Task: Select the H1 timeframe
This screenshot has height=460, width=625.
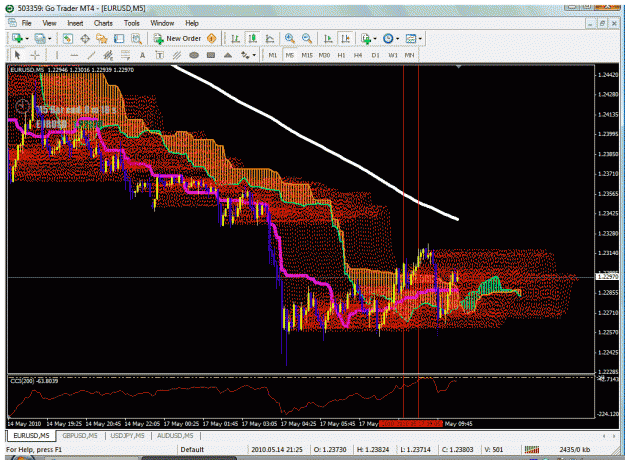Action: [341, 55]
